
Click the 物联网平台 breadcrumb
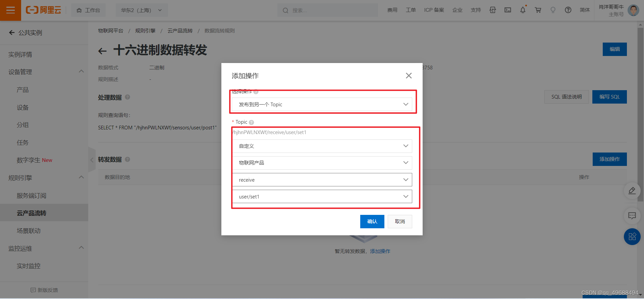(x=110, y=31)
